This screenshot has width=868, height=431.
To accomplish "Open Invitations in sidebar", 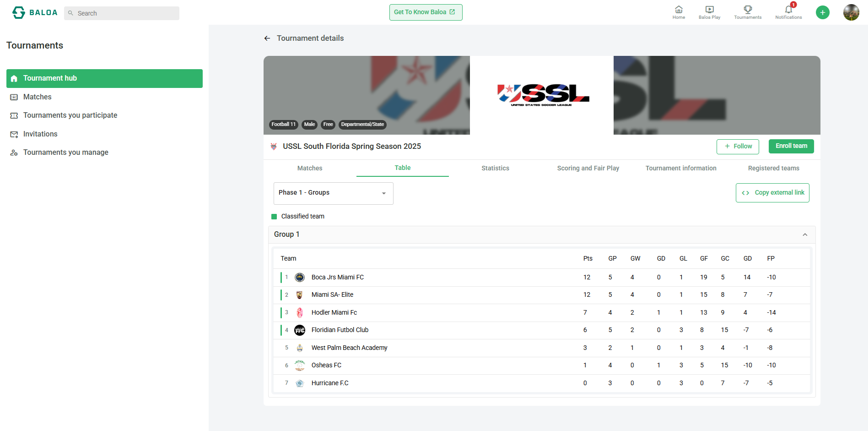I will [x=104, y=134].
